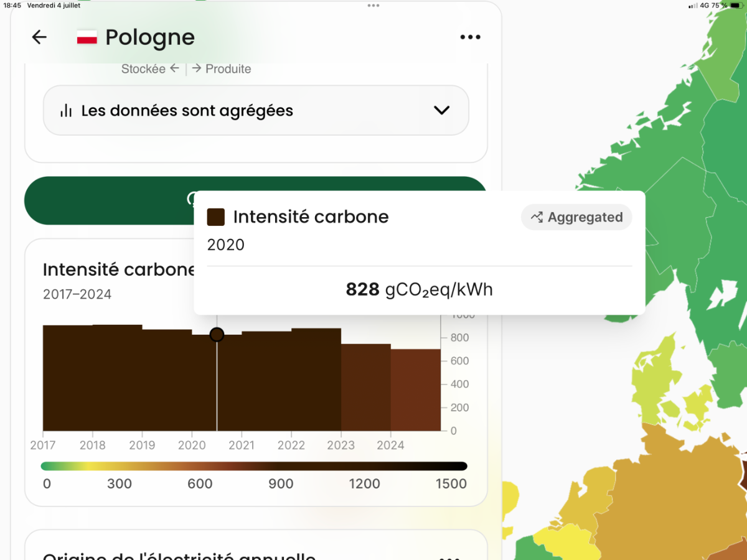This screenshot has height=560, width=747.
Task: Tap the Poland flag icon
Action: click(87, 37)
